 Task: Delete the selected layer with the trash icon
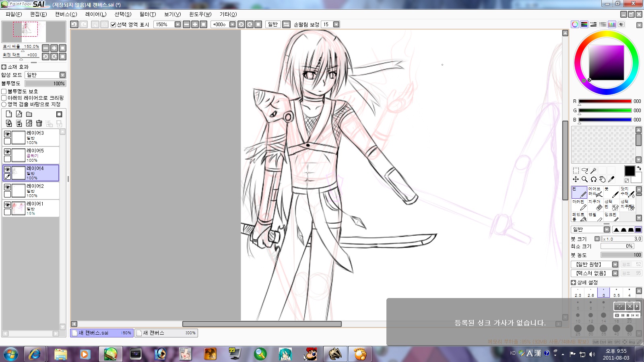pos(39,123)
